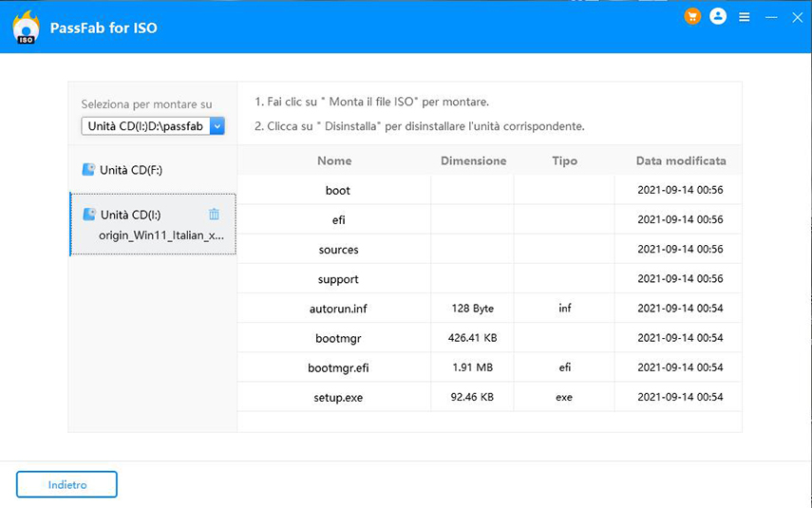Sort by the Nome column header

point(334,160)
